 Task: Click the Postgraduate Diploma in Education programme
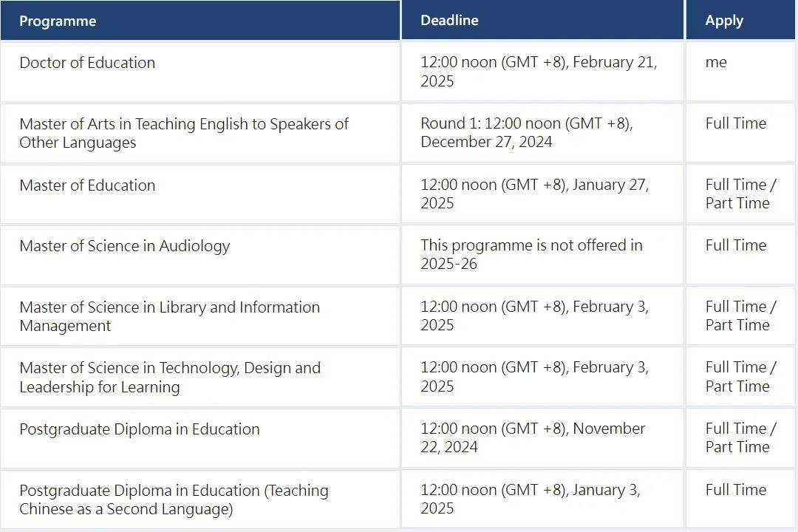click(x=139, y=429)
